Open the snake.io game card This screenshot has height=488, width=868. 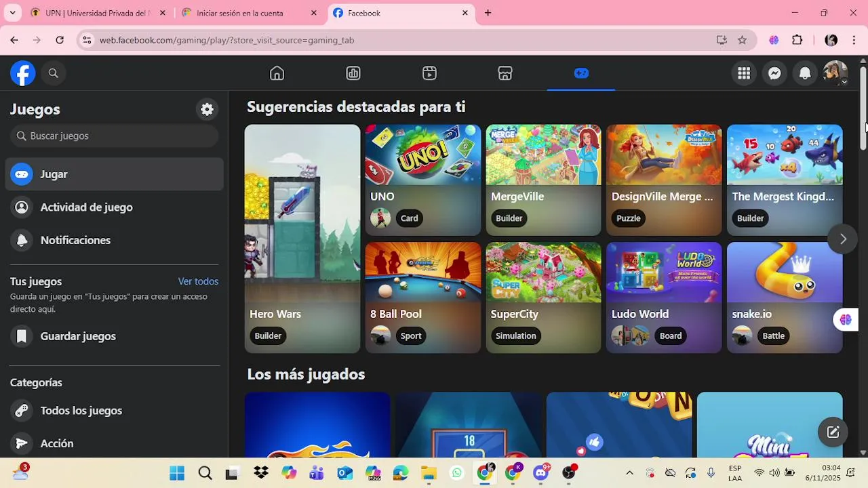coord(785,298)
